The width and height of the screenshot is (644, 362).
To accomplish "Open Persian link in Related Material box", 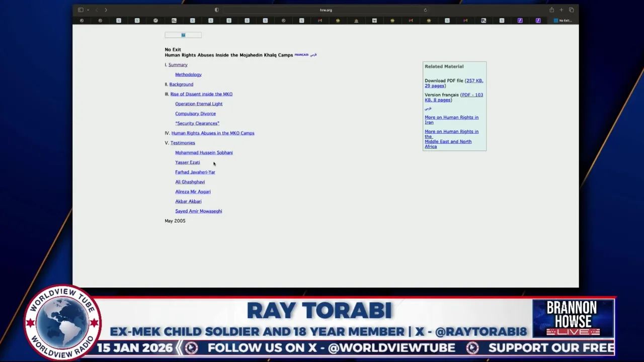I will tap(428, 109).
